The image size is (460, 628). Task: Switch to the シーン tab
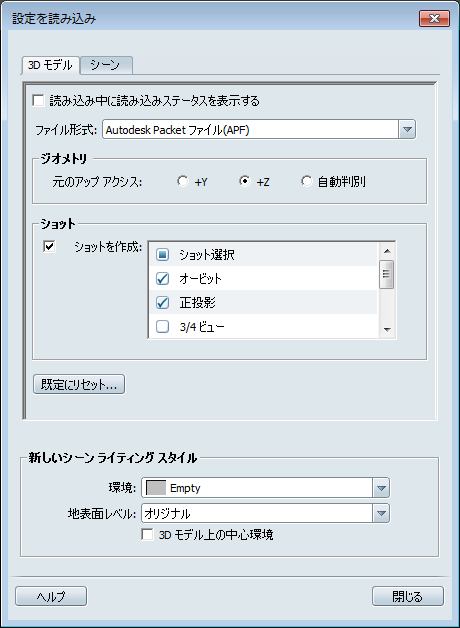click(106, 65)
